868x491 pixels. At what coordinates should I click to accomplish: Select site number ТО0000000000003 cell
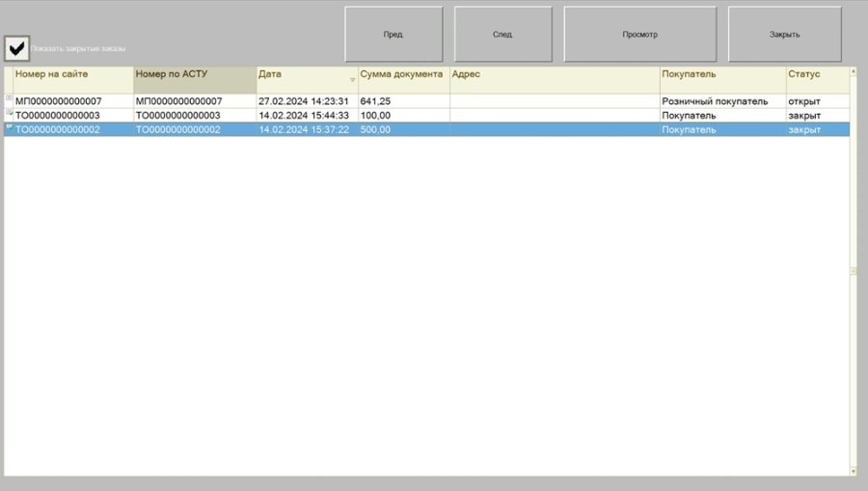pyautogui.click(x=73, y=116)
